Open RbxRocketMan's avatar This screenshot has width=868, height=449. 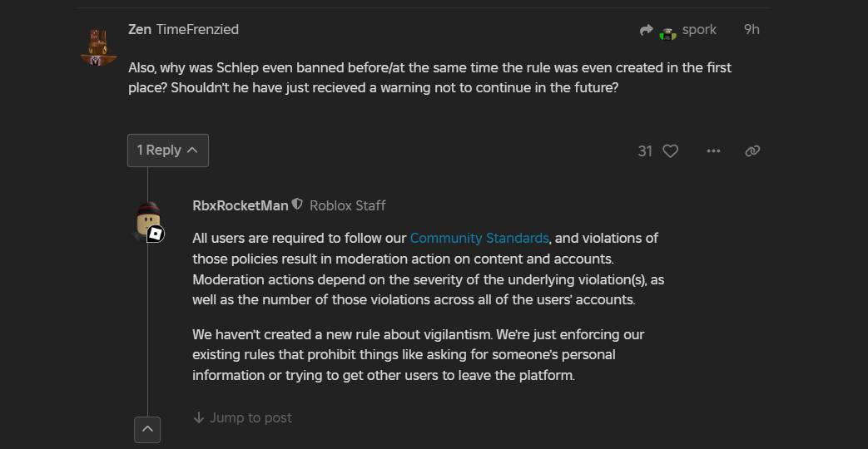click(148, 220)
